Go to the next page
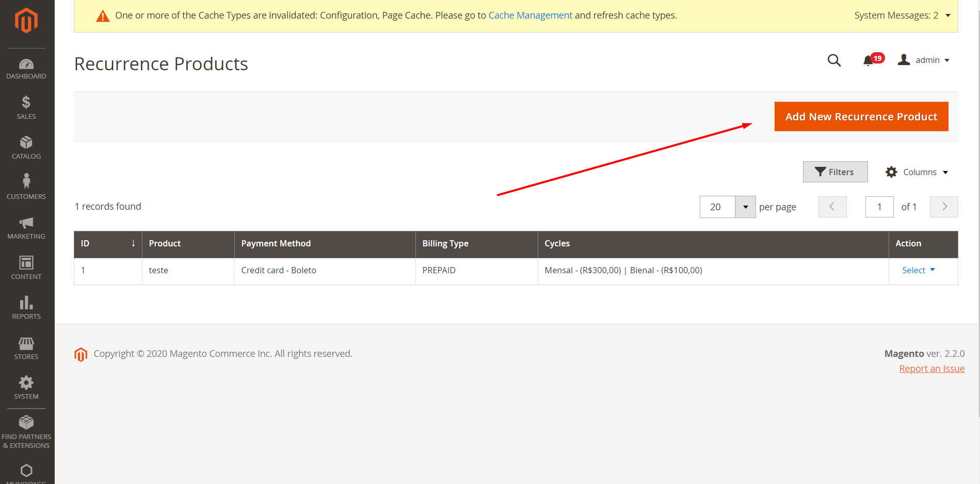 (x=944, y=207)
